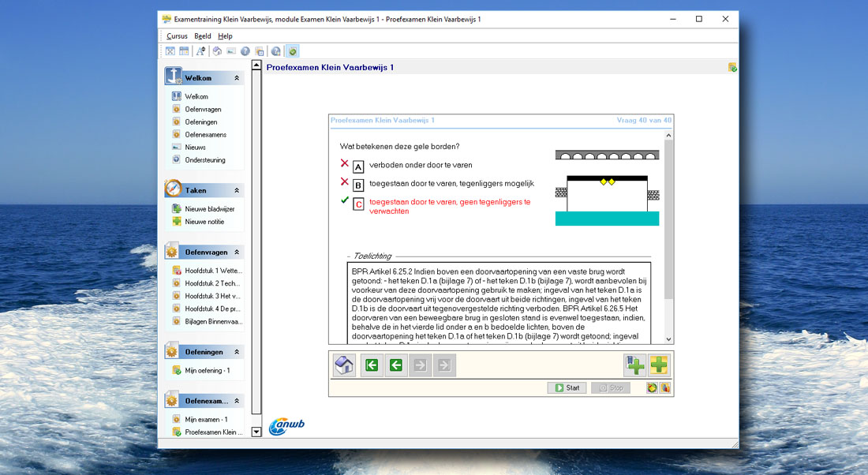Select answer A checkbox
Screen dimensions: 868x475
[x=358, y=166]
